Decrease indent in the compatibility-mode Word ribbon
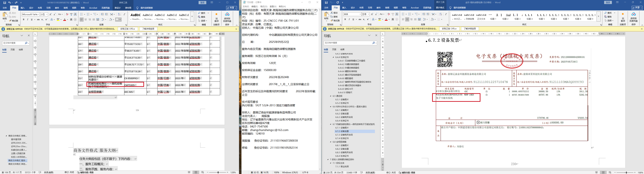The image size is (644, 174). (x=102, y=14)
